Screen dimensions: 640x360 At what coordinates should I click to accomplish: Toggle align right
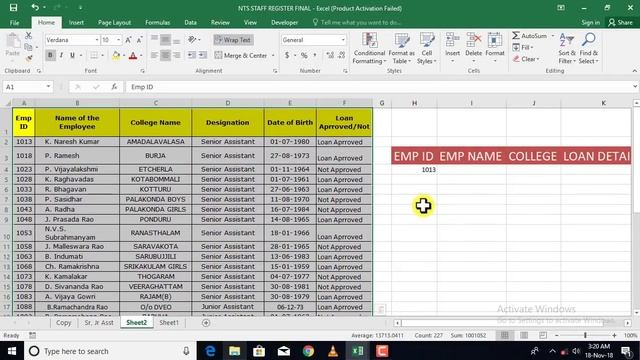[x=176, y=55]
